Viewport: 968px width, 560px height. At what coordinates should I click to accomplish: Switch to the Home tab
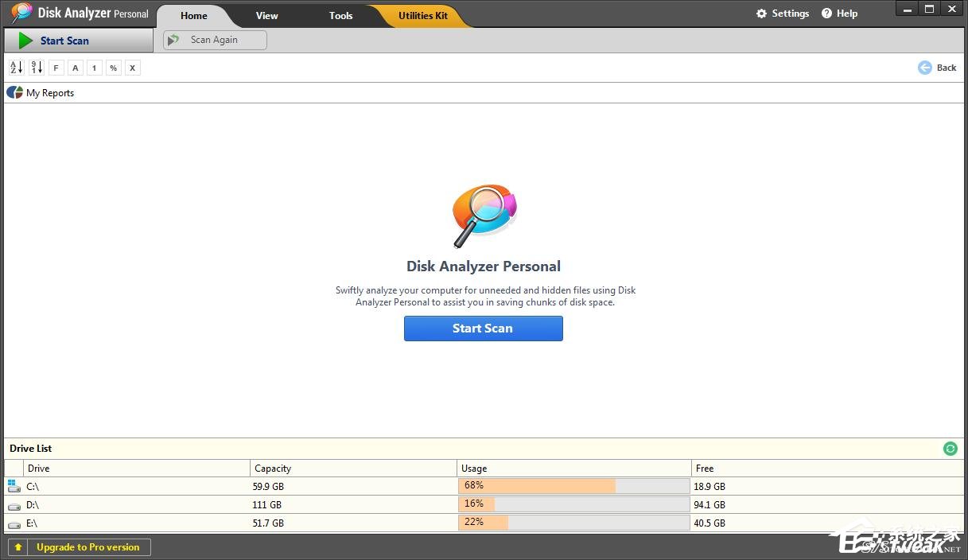click(x=193, y=15)
